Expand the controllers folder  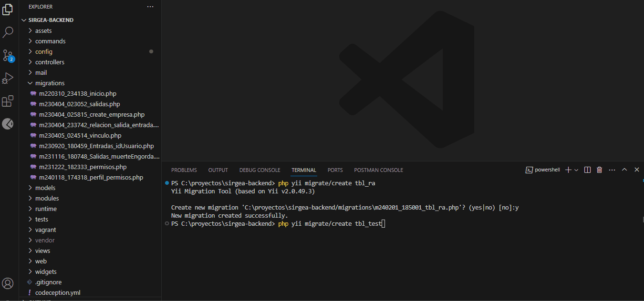click(90, 62)
